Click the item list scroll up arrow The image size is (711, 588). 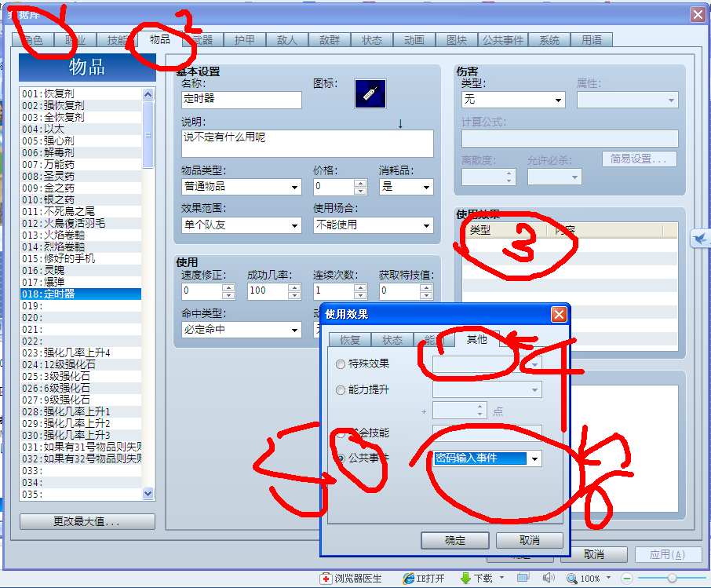[x=148, y=94]
